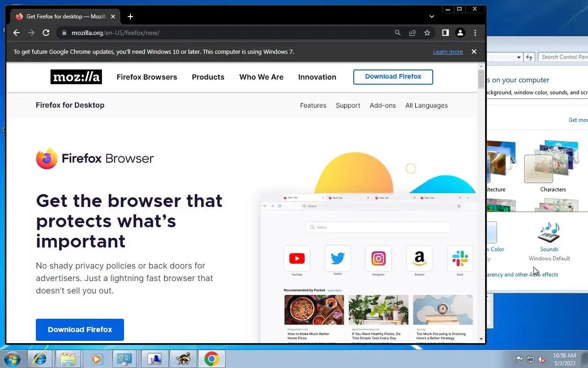Click the blue Download Firefox button
The height and width of the screenshot is (368, 588).
click(x=80, y=330)
